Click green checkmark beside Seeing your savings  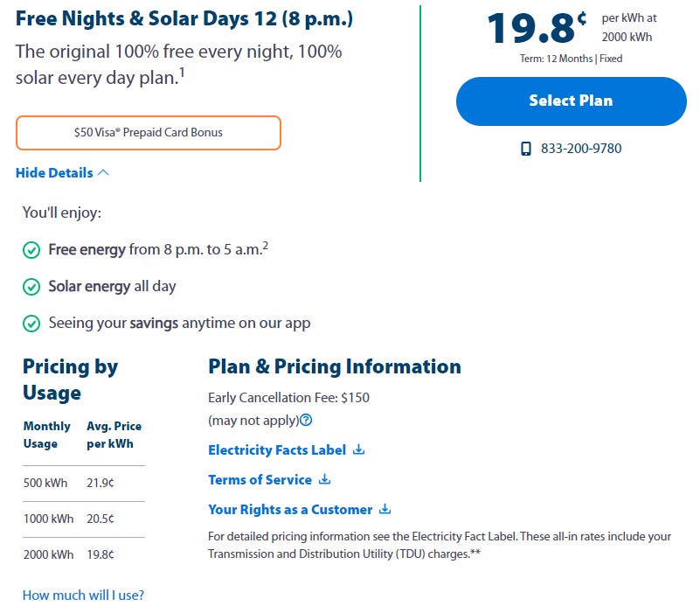31,324
